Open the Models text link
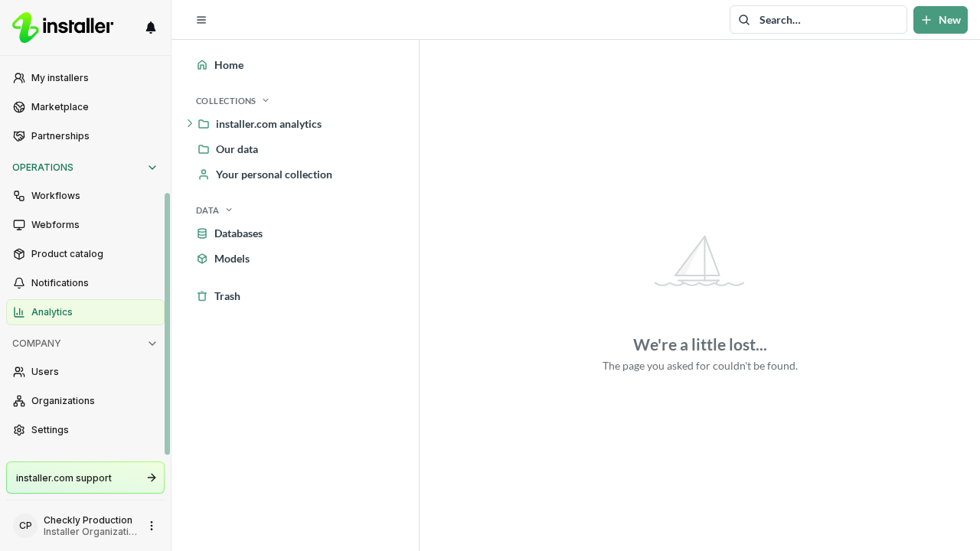The width and height of the screenshot is (980, 551). coord(232,259)
